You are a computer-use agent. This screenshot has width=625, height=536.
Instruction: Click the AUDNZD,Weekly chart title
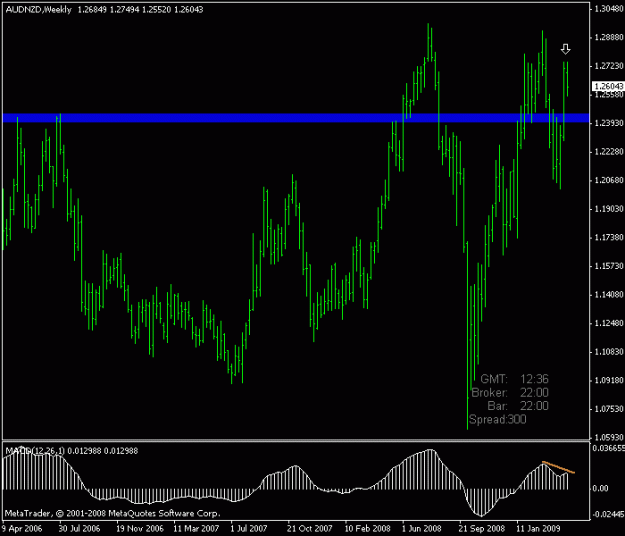[x=39, y=10]
